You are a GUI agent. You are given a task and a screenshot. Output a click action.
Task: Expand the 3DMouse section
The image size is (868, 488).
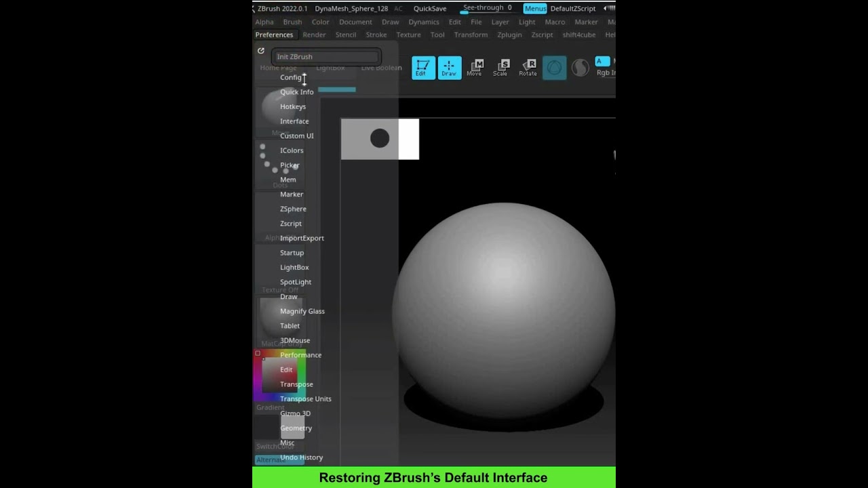[x=295, y=340]
